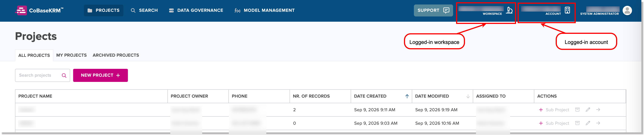Click the Projects page heading

click(36, 36)
